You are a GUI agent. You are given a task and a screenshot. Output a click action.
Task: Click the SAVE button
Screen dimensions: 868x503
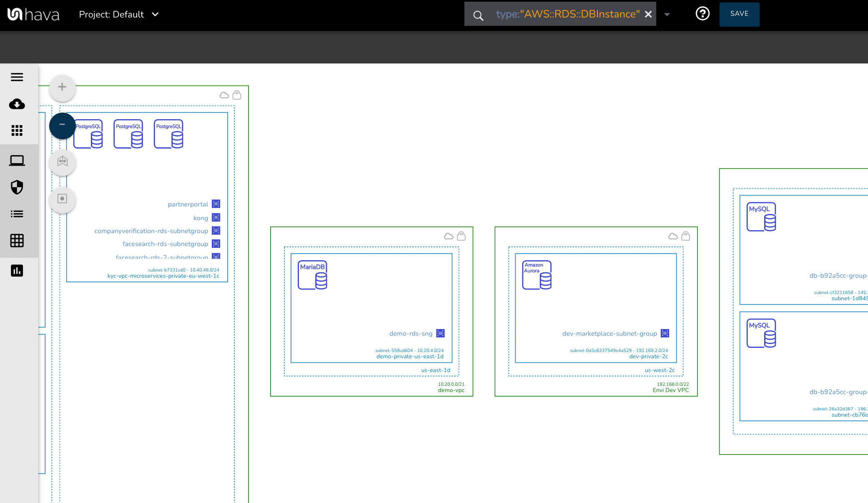click(739, 14)
